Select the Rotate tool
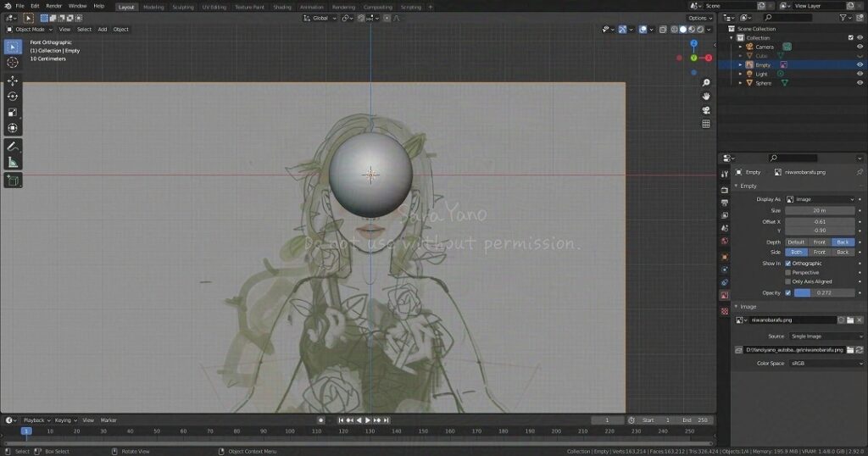 pos(13,97)
